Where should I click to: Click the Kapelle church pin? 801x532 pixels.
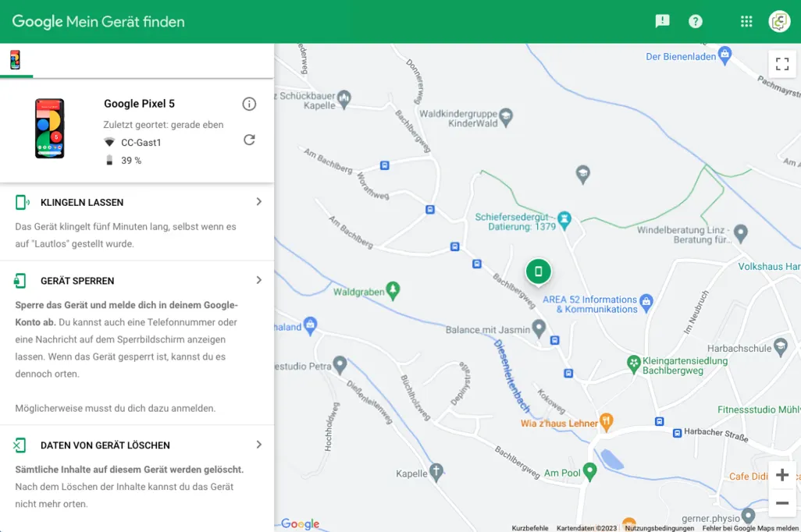(436, 472)
